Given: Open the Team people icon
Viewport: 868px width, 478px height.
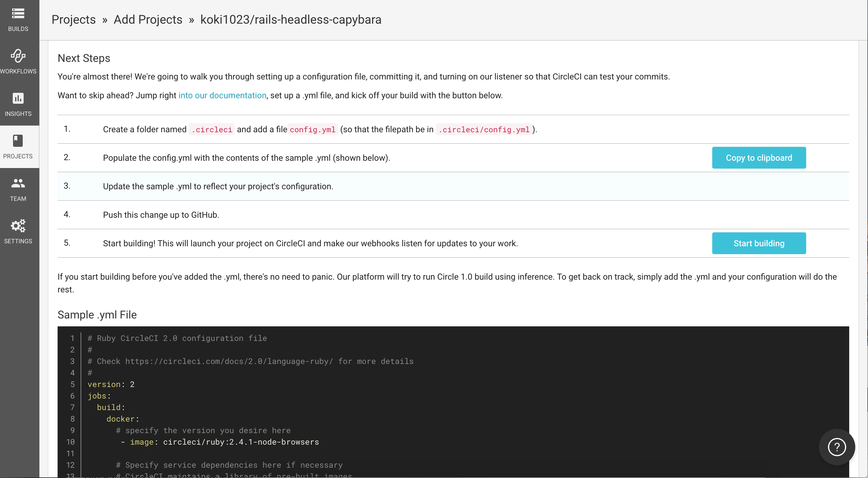Looking at the screenshot, I should (x=18, y=183).
